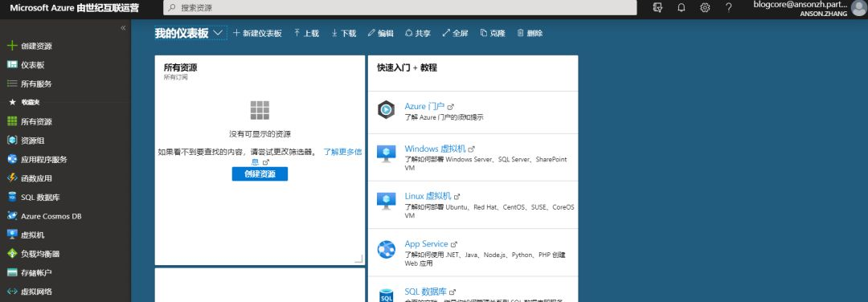Select 所有资源 in favorites list
The height and width of the screenshot is (302, 868).
[x=36, y=122]
